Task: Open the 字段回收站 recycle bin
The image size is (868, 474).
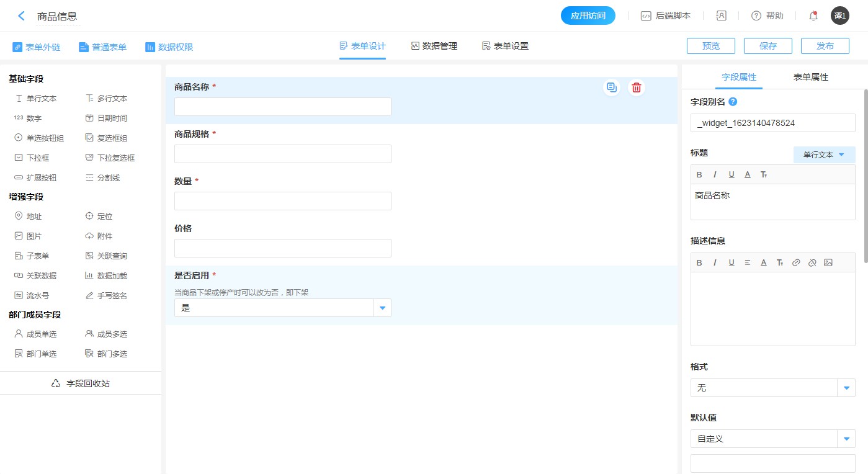Action: coord(81,383)
